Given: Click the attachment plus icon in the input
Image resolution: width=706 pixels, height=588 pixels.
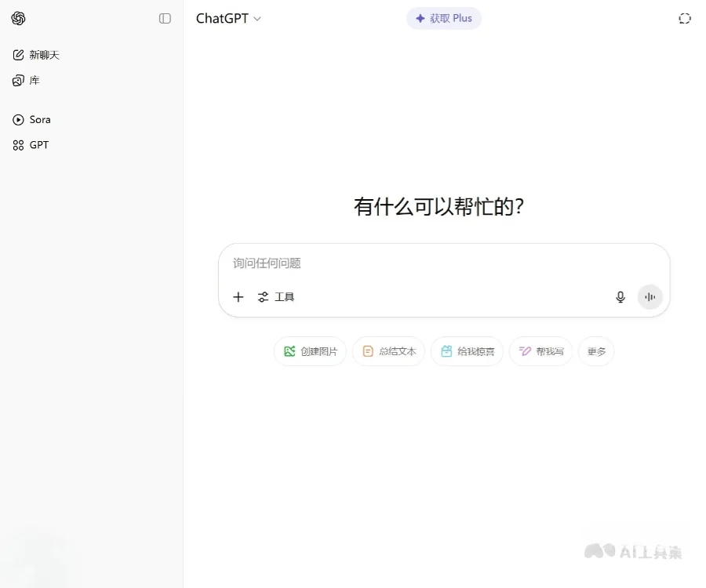Looking at the screenshot, I should [238, 296].
